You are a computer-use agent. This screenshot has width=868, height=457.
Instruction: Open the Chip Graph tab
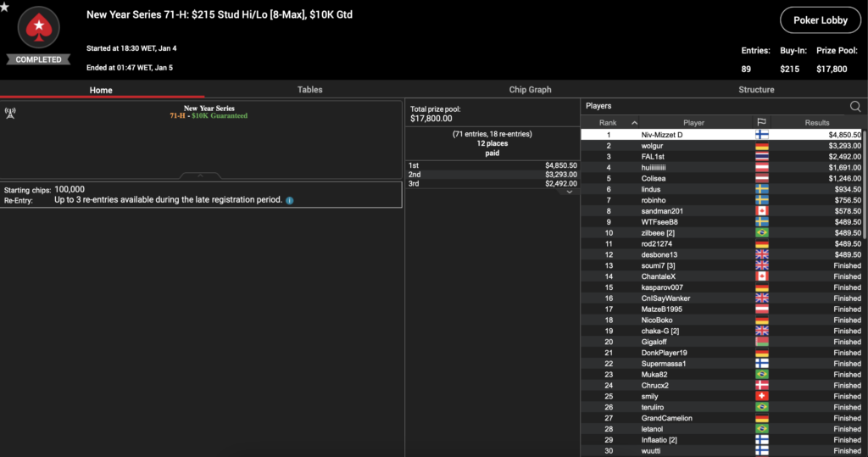click(x=530, y=90)
